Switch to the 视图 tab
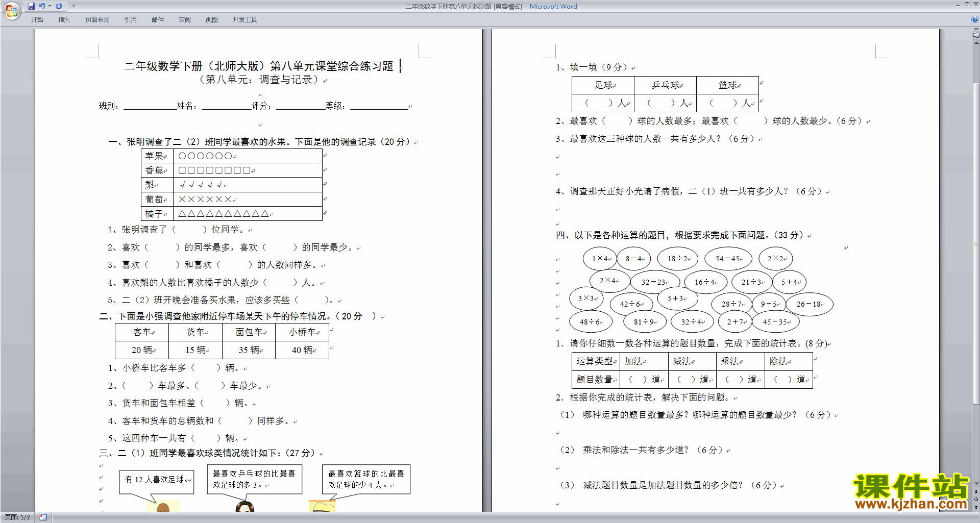This screenshot has width=980, height=523. (x=212, y=20)
